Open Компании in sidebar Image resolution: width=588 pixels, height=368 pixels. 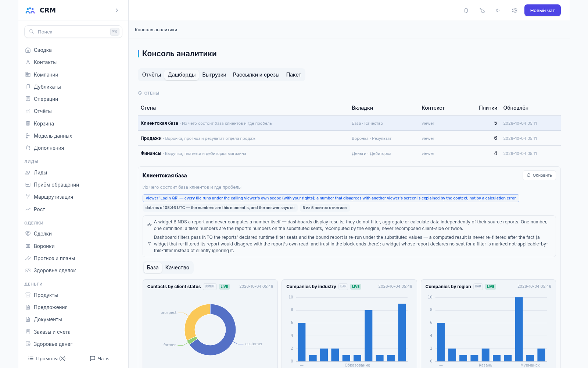(73, 75)
